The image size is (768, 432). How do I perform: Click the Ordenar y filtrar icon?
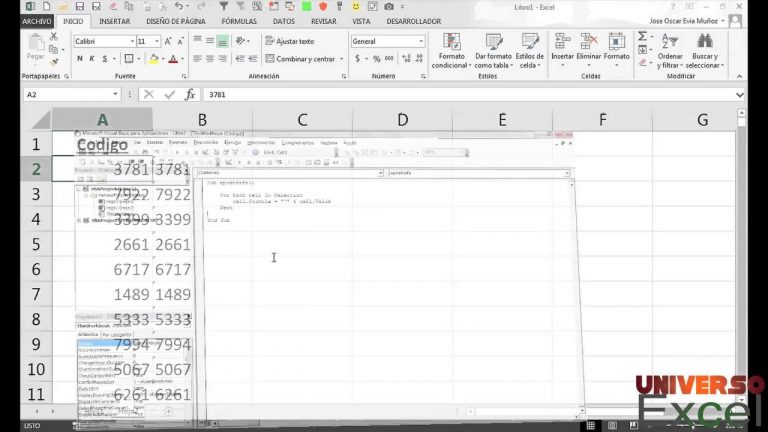[670, 42]
